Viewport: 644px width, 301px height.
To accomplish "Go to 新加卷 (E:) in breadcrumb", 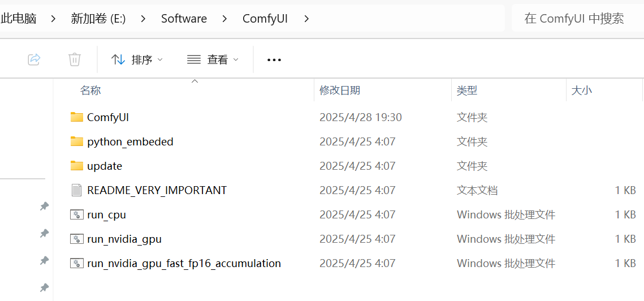I will 98,19.
